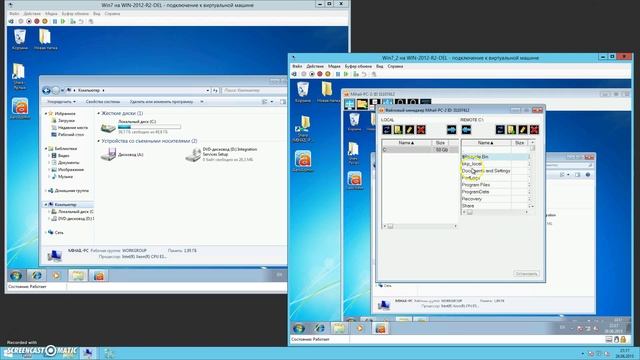Image resolution: width=640 pixels, height=360 pixels.
Task: Click LOCAL panel red delete icon
Action: click(421, 130)
